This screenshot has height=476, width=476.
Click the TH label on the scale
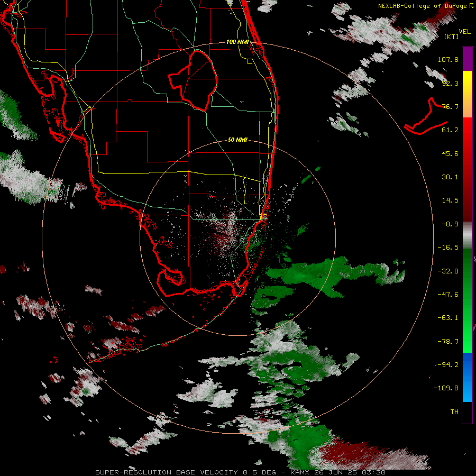(x=454, y=412)
